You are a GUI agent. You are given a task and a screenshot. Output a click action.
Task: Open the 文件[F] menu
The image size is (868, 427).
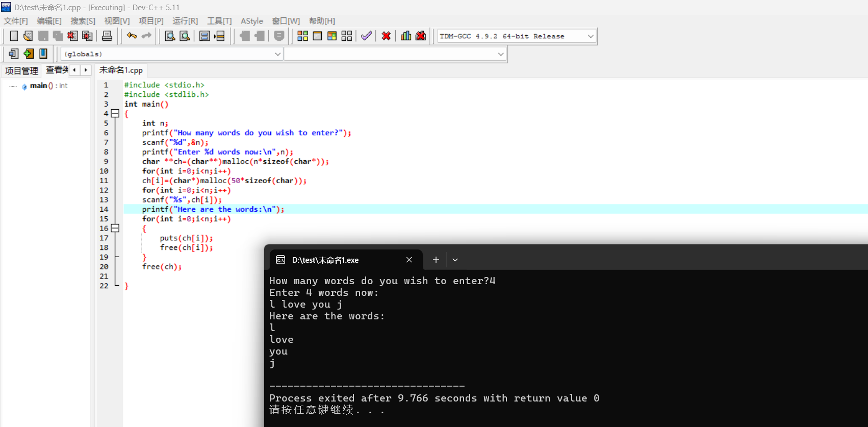click(16, 21)
